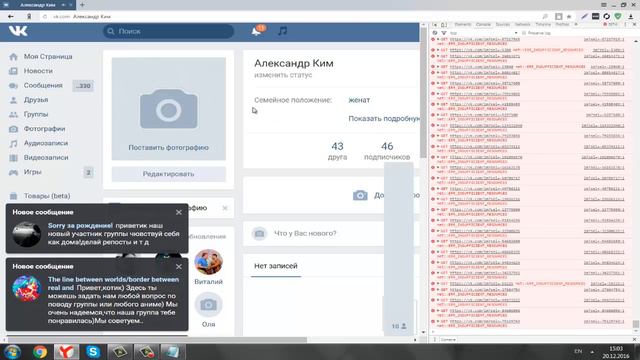Open Skype from the taskbar
Viewport: 640px width, 360px height.
pos(93,352)
